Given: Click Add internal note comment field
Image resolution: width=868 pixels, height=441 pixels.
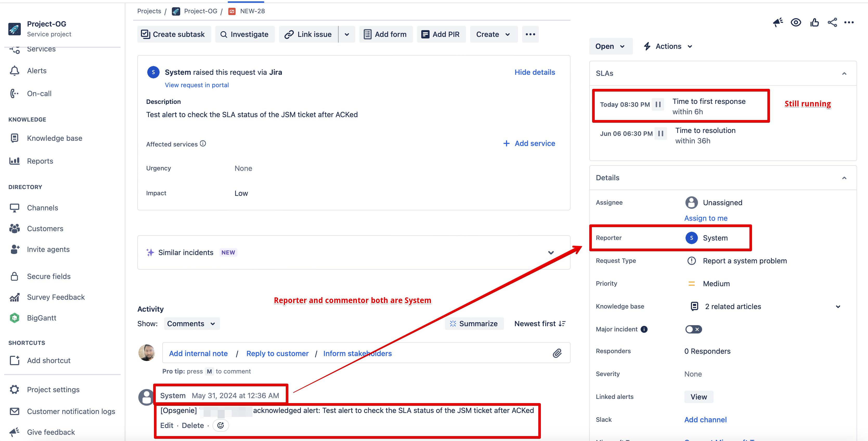Looking at the screenshot, I should [x=198, y=353].
